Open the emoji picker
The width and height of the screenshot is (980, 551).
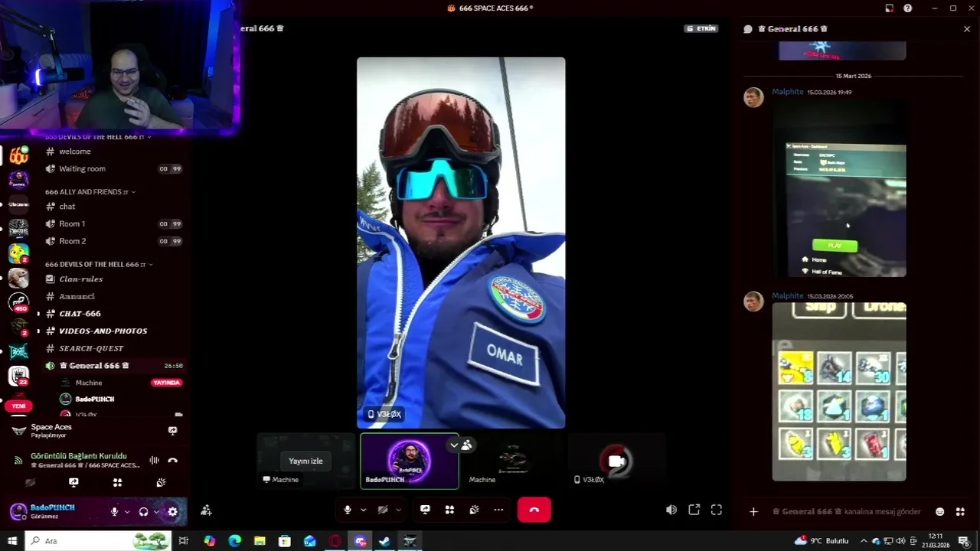tap(940, 511)
